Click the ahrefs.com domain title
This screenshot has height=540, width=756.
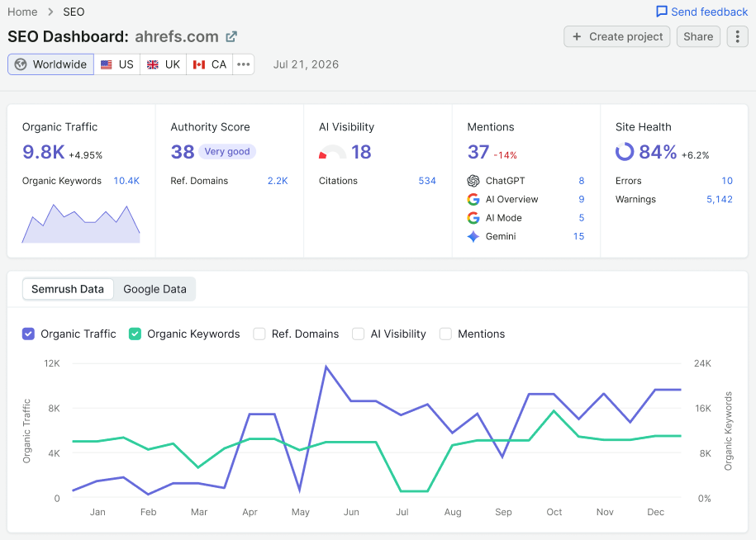pos(177,36)
